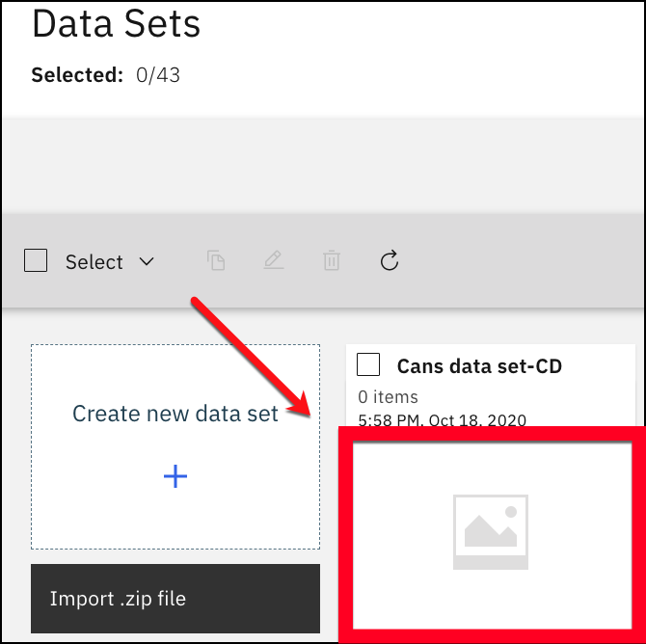
Task: Click the Selected label text
Action: (x=77, y=75)
